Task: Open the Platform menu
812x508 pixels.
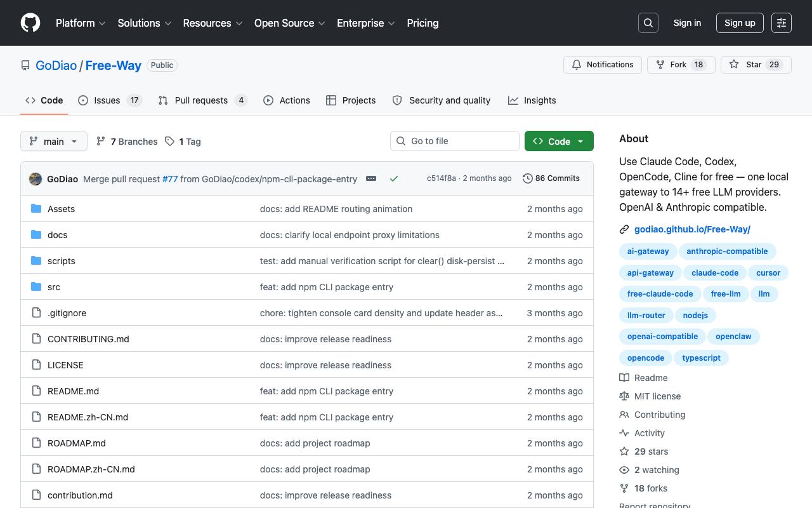Action: 81,23
